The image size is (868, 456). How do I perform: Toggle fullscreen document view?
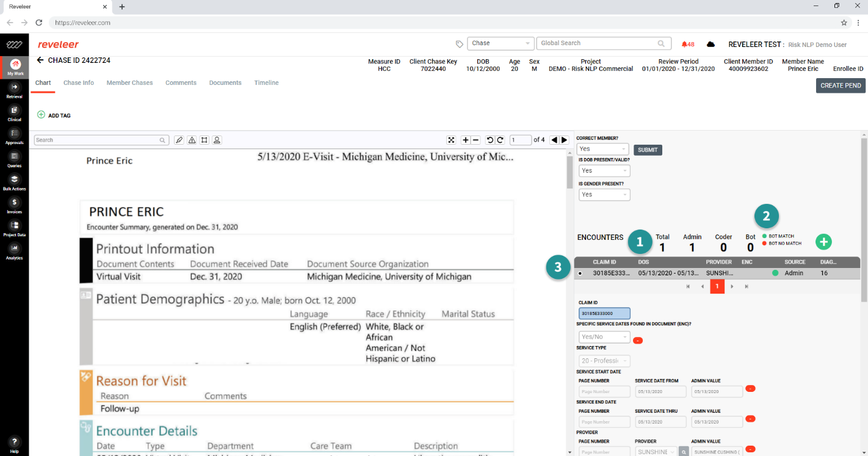[x=451, y=140]
